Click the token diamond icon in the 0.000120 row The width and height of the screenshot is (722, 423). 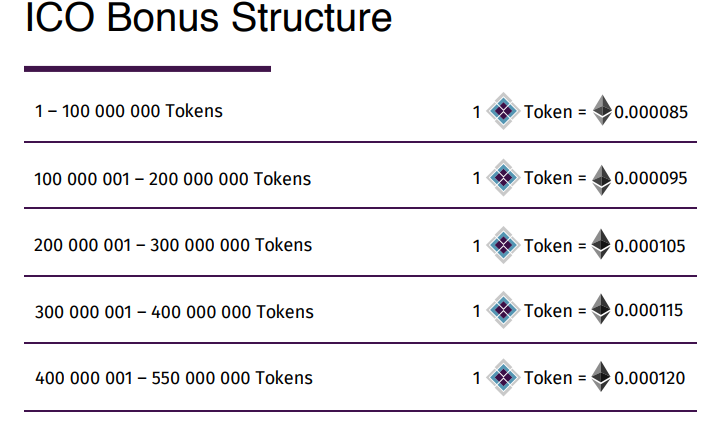pos(503,377)
